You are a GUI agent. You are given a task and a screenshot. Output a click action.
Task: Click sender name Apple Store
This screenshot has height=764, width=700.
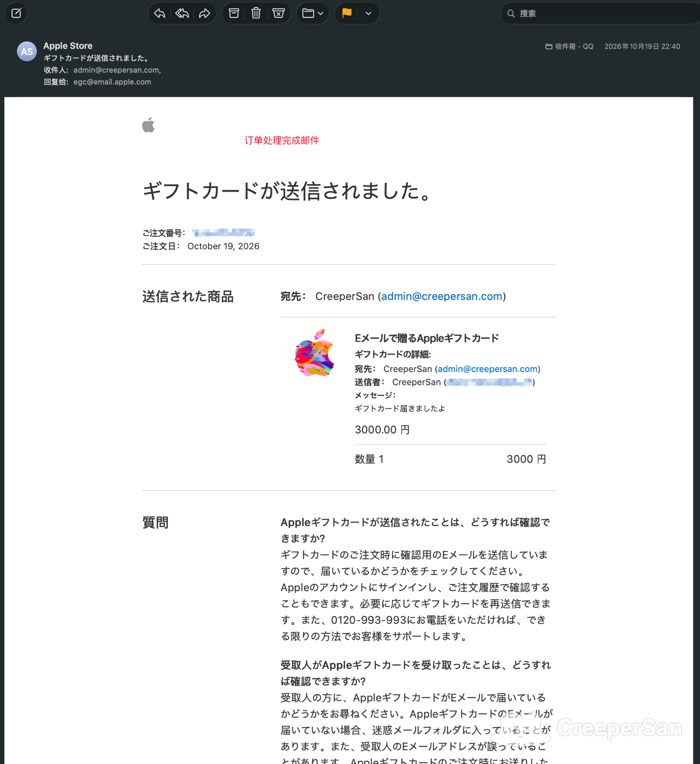click(68, 46)
